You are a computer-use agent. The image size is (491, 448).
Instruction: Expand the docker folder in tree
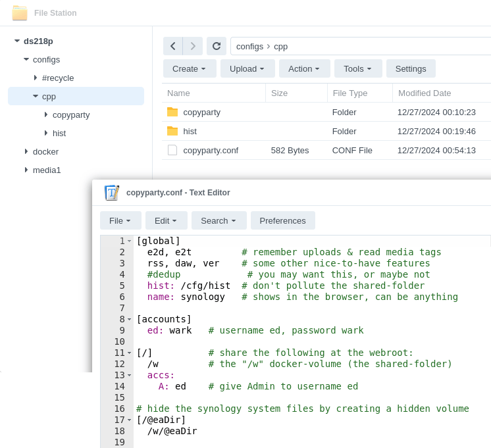click(26, 151)
